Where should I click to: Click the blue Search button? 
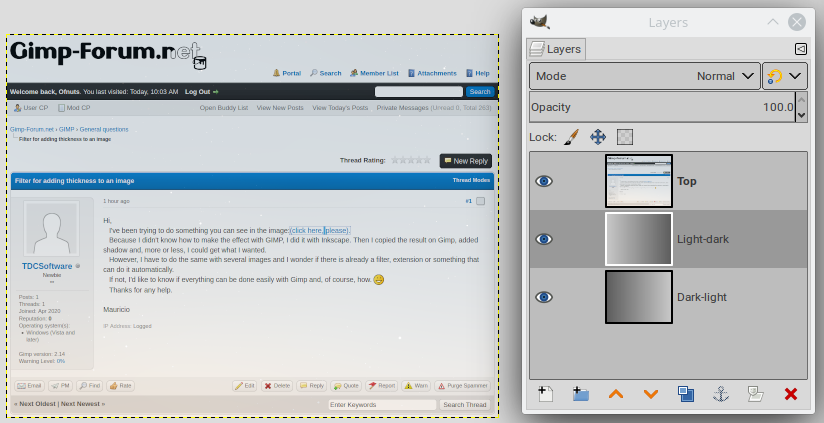(x=480, y=91)
